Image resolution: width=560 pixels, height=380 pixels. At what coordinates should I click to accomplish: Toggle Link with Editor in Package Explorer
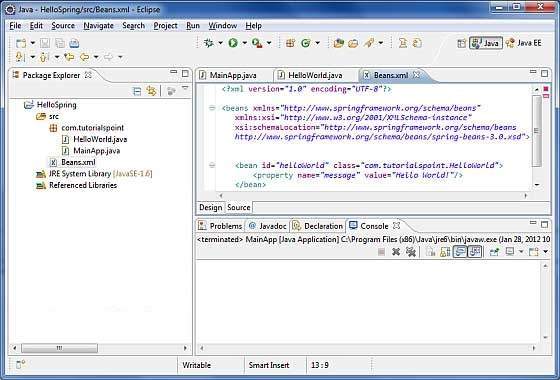151,91
